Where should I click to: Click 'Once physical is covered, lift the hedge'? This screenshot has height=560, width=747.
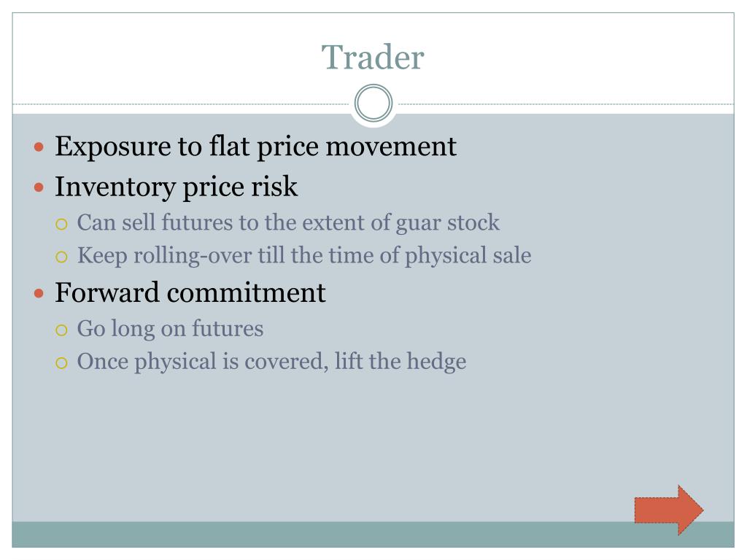pos(271,362)
